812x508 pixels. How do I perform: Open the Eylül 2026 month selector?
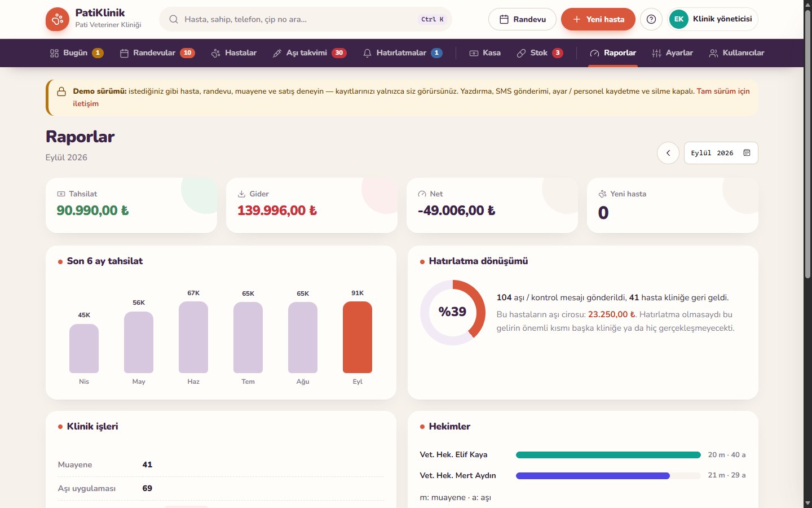pyautogui.click(x=721, y=153)
